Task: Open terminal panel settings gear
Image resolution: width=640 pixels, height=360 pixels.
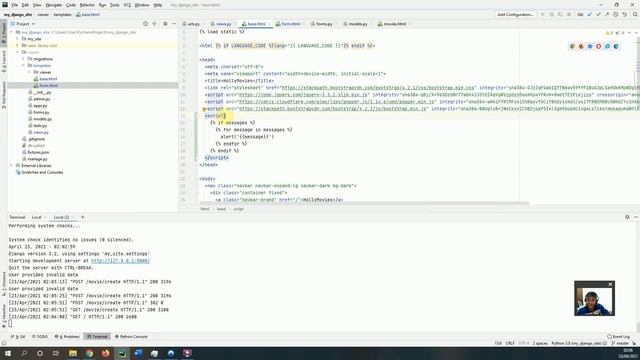Action: click(x=627, y=217)
